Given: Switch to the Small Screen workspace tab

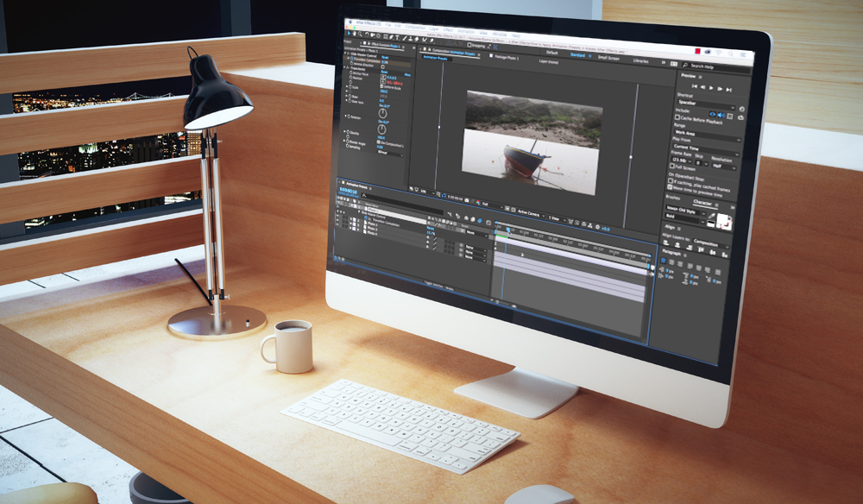Looking at the screenshot, I should [x=608, y=58].
